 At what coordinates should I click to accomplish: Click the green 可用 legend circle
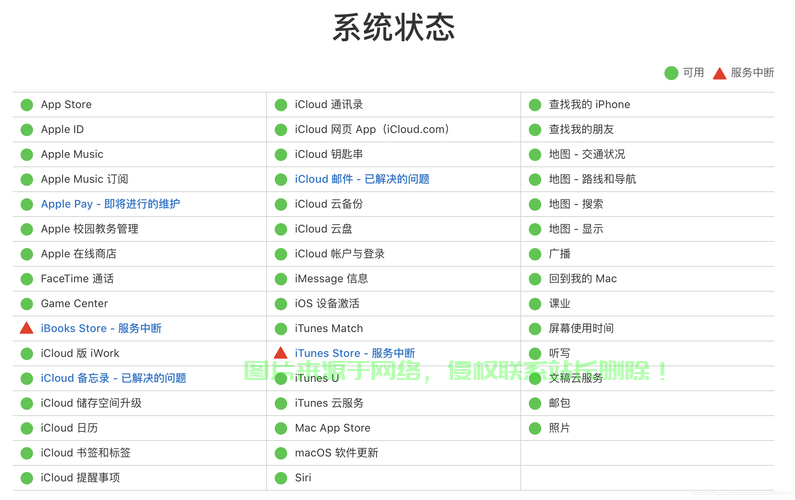[671, 73]
